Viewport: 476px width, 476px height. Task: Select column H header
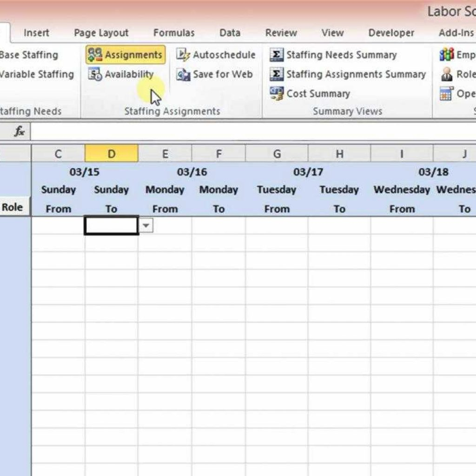click(339, 153)
